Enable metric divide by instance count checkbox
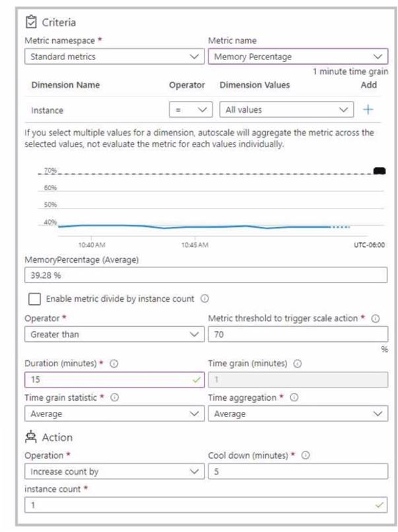 point(34,299)
